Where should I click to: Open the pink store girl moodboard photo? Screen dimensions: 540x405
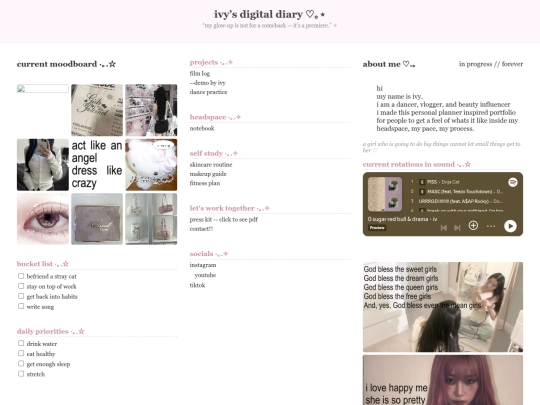pyautogui.click(x=151, y=110)
